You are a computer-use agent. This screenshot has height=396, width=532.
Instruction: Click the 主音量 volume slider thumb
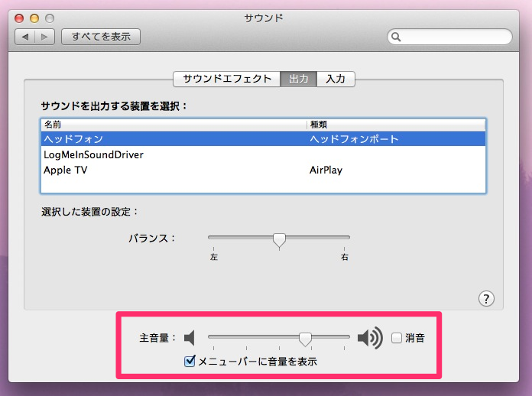tap(305, 339)
